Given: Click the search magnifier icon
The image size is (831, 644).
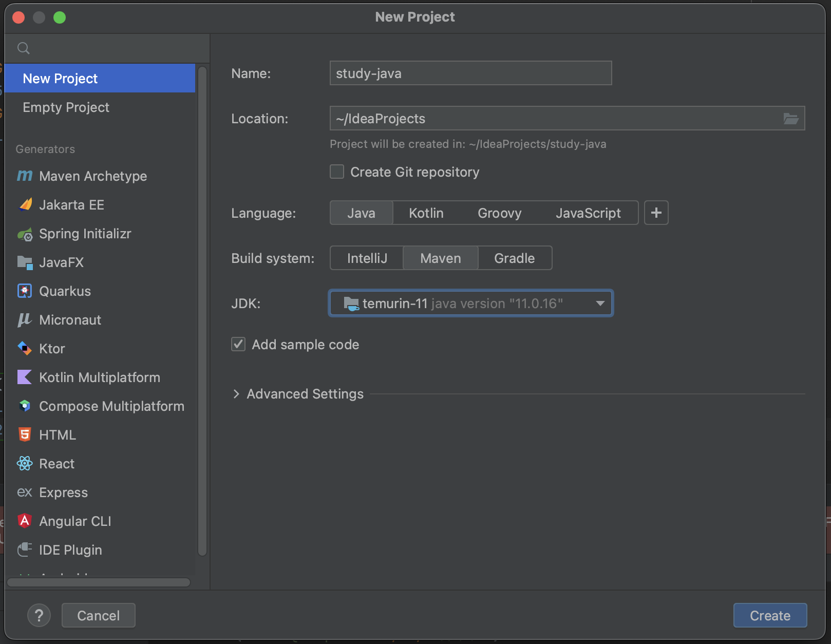Looking at the screenshot, I should coord(24,48).
